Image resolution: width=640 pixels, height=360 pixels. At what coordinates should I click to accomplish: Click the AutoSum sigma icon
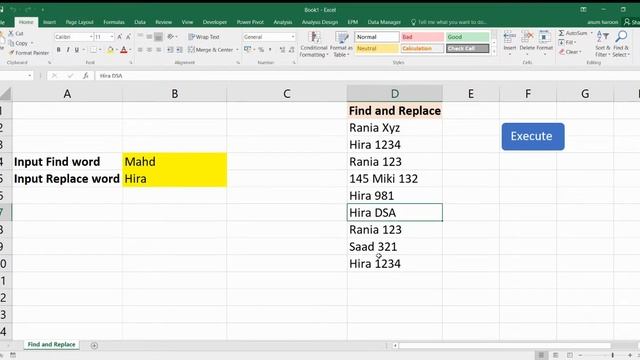click(x=562, y=33)
